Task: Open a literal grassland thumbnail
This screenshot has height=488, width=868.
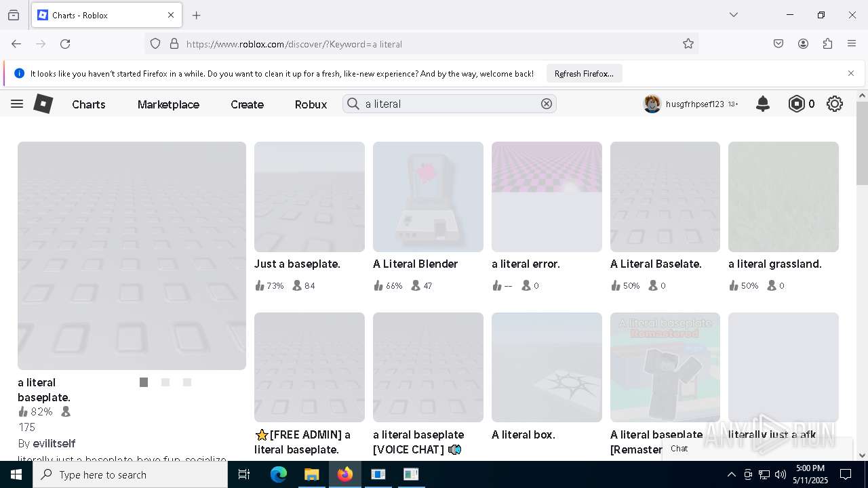Action: 783,197
